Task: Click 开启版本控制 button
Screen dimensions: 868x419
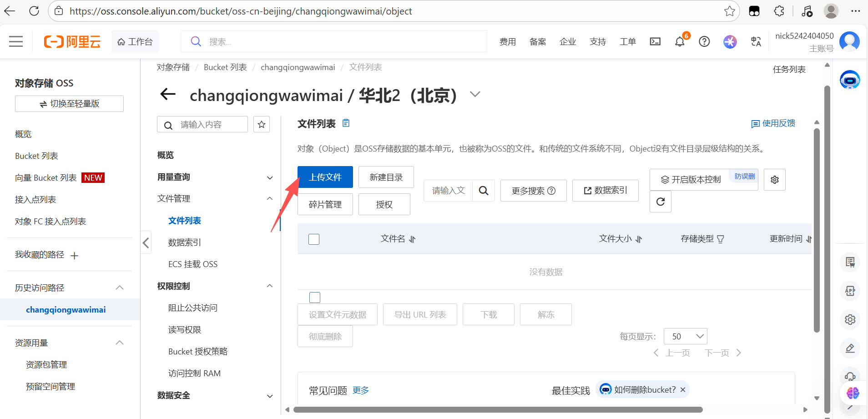Action: tap(704, 180)
